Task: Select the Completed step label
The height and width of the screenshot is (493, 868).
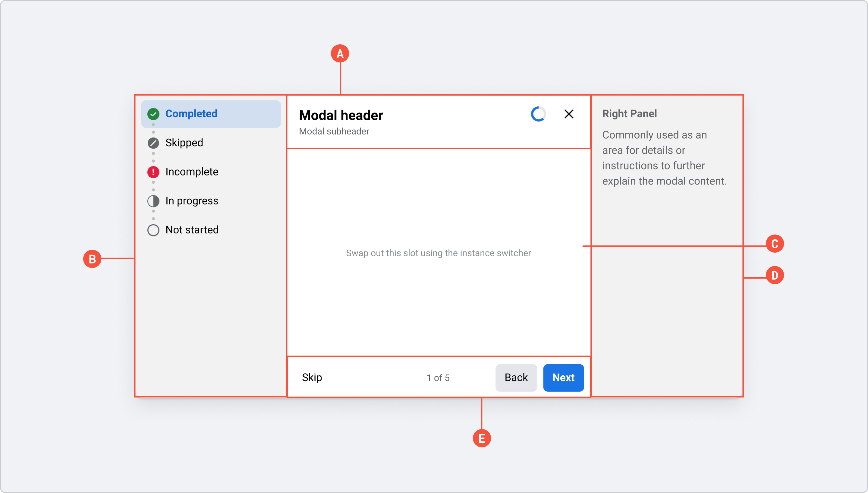Action: [191, 114]
